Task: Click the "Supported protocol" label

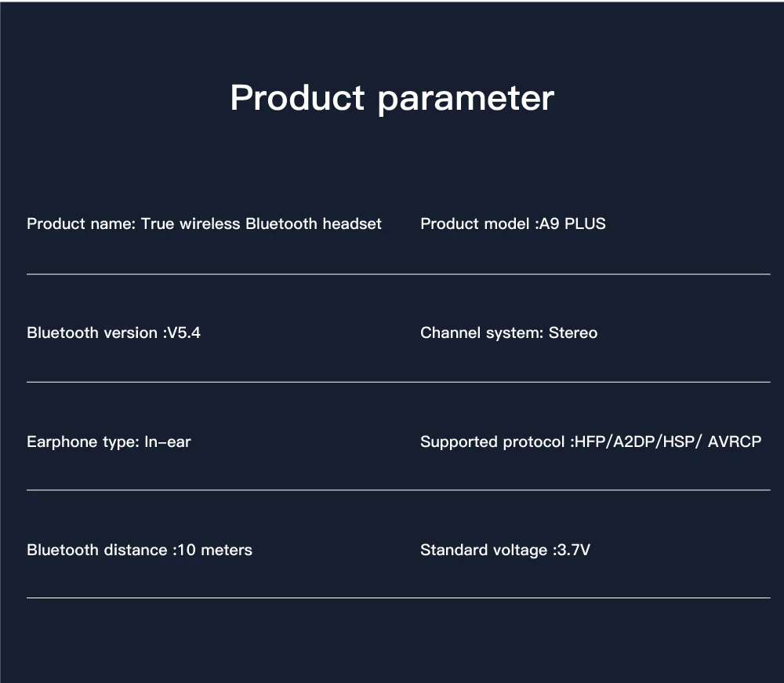Action: click(492, 441)
